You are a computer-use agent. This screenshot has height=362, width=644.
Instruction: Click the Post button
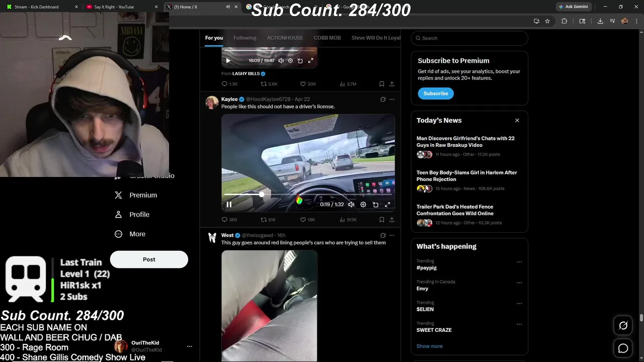tap(149, 259)
